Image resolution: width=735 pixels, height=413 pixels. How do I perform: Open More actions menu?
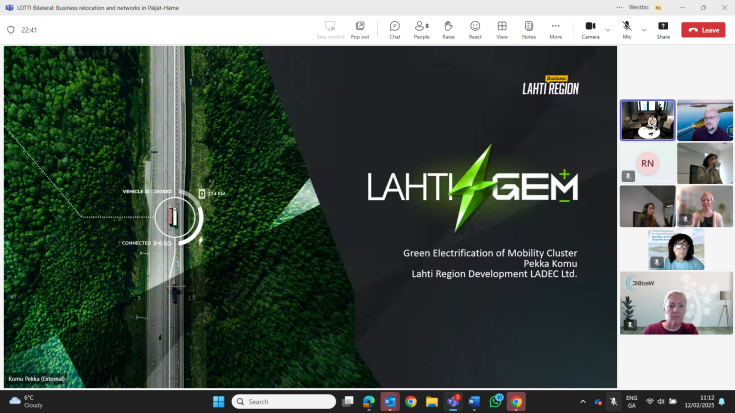[555, 30]
